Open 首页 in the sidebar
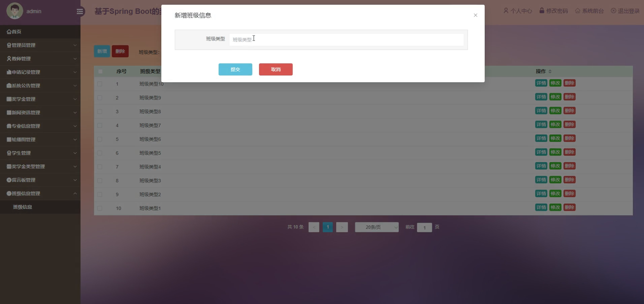 click(40, 32)
